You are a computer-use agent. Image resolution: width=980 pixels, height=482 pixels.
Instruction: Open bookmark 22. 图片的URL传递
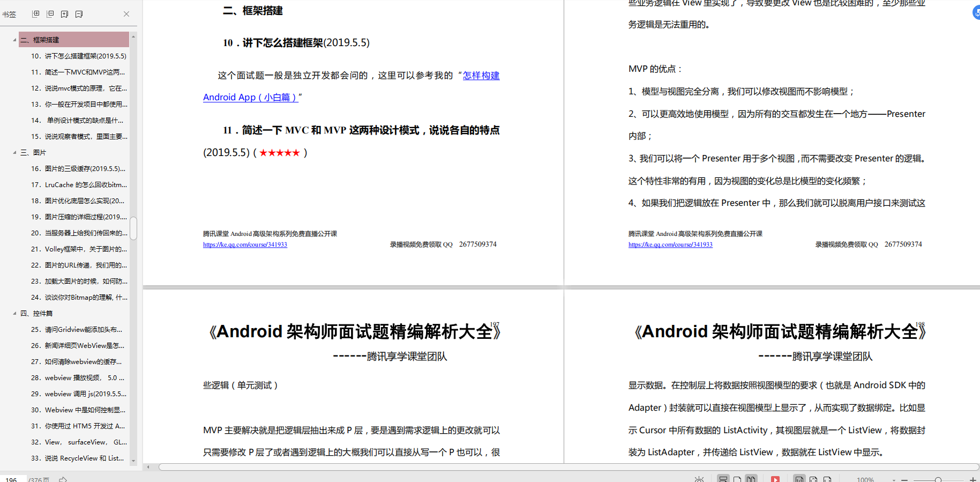tap(79, 265)
